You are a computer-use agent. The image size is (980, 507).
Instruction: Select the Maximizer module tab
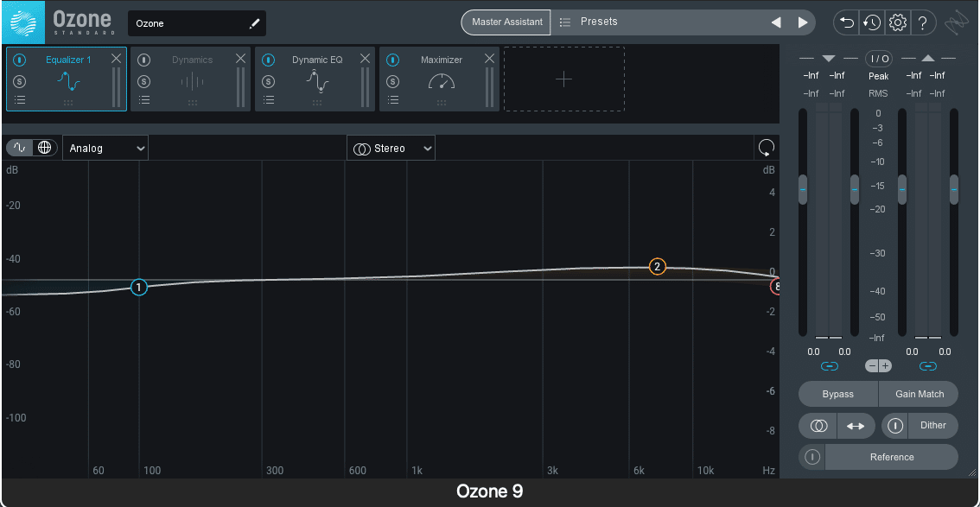441,79
